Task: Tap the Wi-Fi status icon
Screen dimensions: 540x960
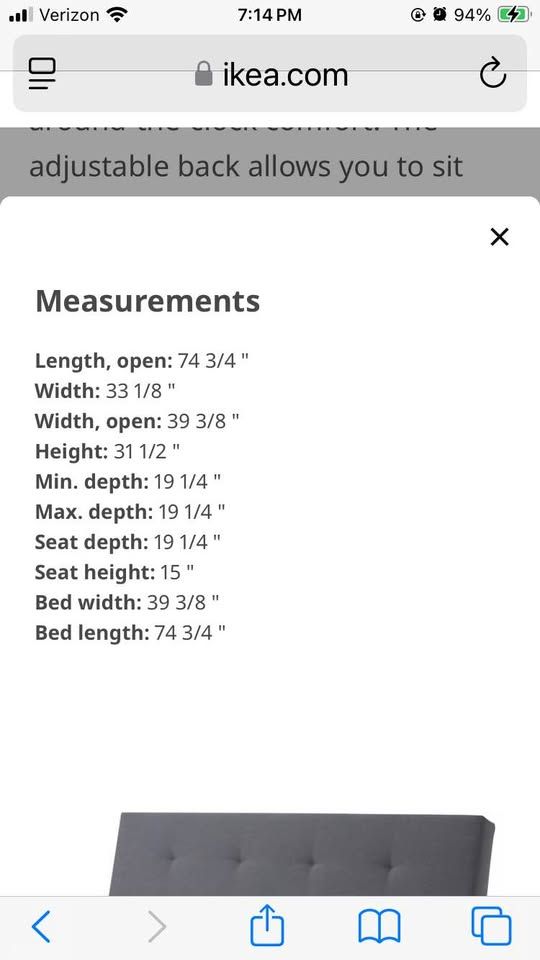Action: [x=116, y=15]
